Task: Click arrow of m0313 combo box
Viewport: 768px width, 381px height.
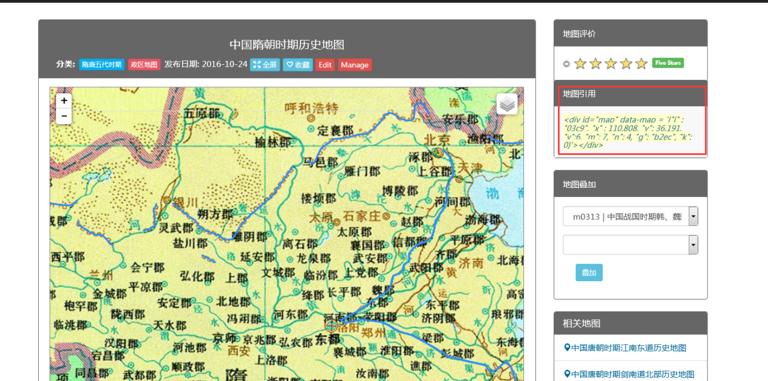Action: (x=693, y=216)
